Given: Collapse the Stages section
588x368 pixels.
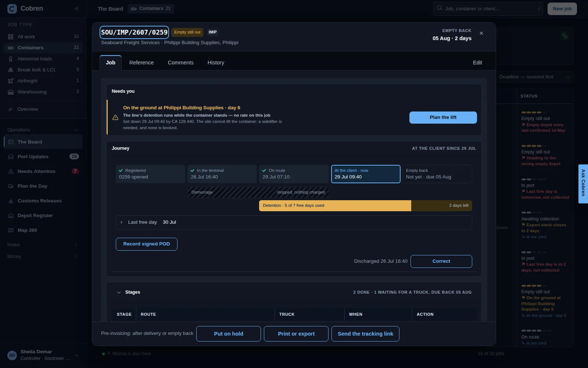Looking at the screenshot, I should (x=119, y=292).
